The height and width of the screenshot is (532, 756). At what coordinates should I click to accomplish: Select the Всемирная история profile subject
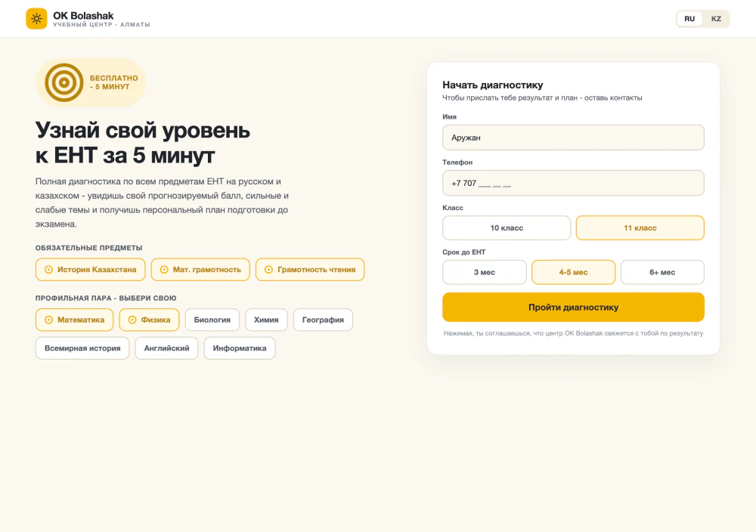click(x=82, y=348)
